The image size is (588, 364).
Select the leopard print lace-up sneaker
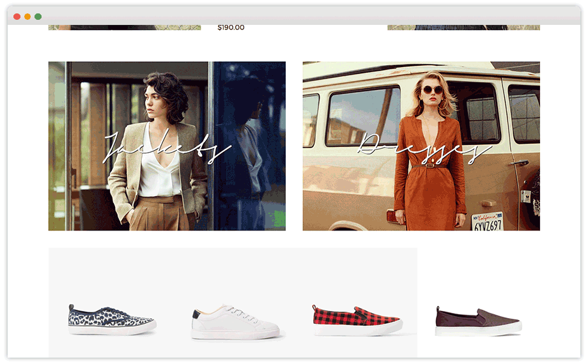click(x=111, y=320)
